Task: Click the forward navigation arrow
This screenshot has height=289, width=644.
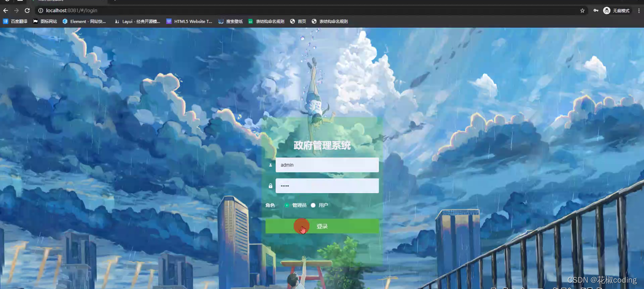Action: tap(16, 10)
